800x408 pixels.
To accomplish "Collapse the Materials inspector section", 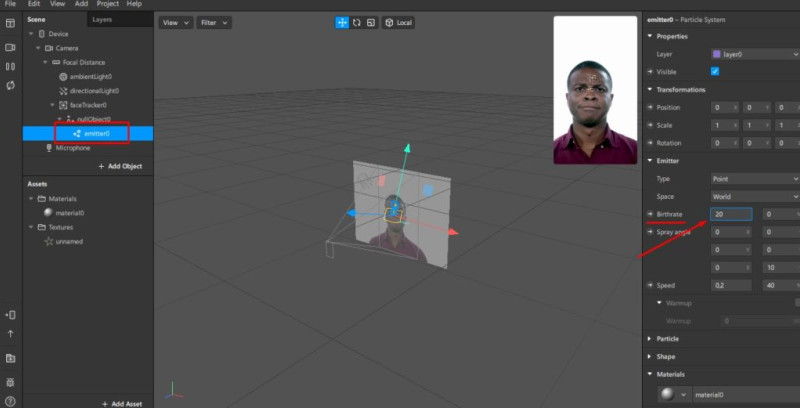I will pyautogui.click(x=649, y=374).
